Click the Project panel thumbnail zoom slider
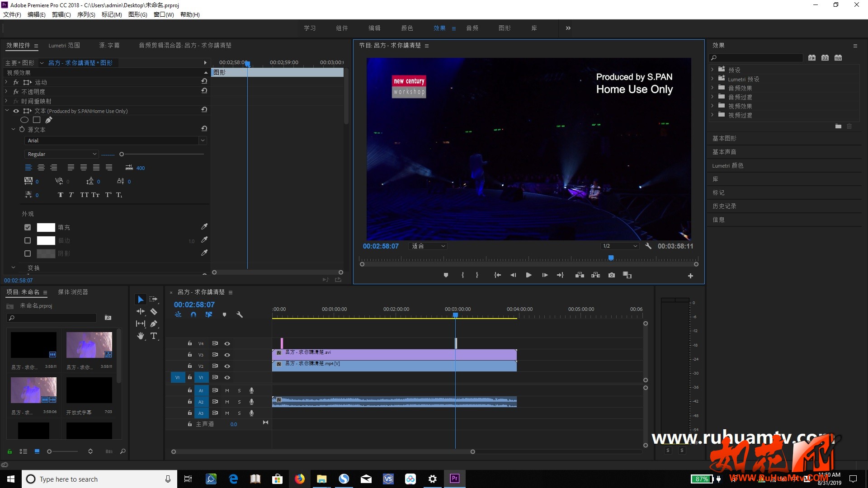Screen dimensions: 868x488 pos(49,451)
